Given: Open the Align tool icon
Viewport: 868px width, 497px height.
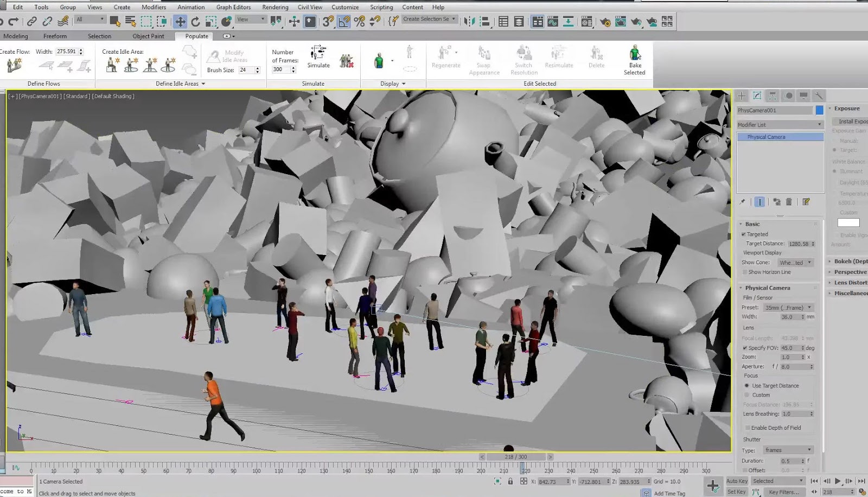Looking at the screenshot, I should pyautogui.click(x=485, y=21).
